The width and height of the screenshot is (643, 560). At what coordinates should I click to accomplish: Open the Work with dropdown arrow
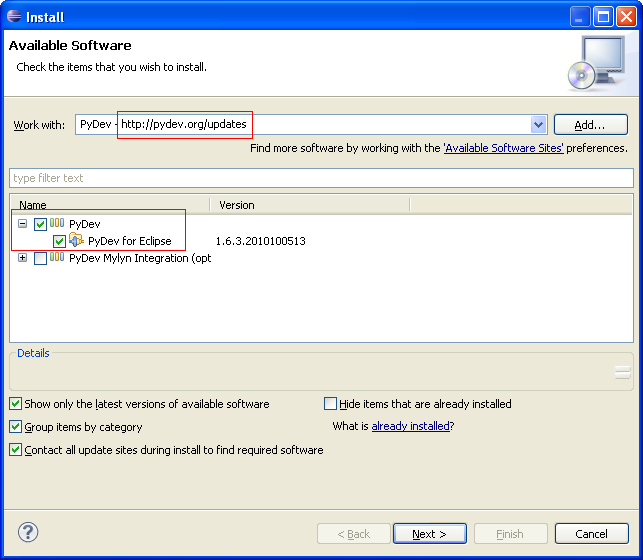(538, 125)
